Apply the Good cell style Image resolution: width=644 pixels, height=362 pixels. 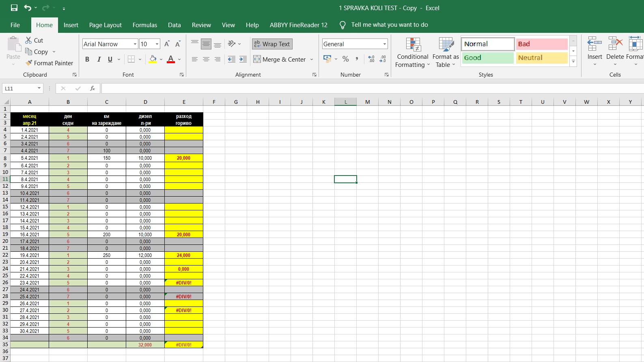(x=488, y=58)
